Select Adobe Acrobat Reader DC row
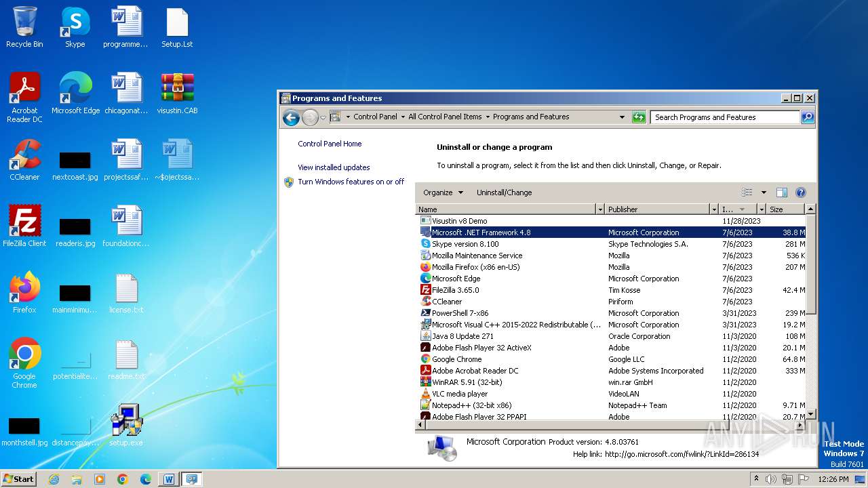 [610, 371]
